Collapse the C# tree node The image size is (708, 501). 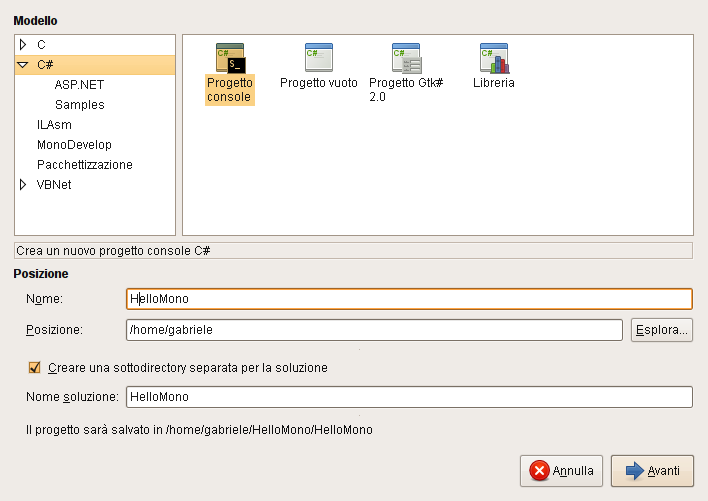click(x=23, y=65)
